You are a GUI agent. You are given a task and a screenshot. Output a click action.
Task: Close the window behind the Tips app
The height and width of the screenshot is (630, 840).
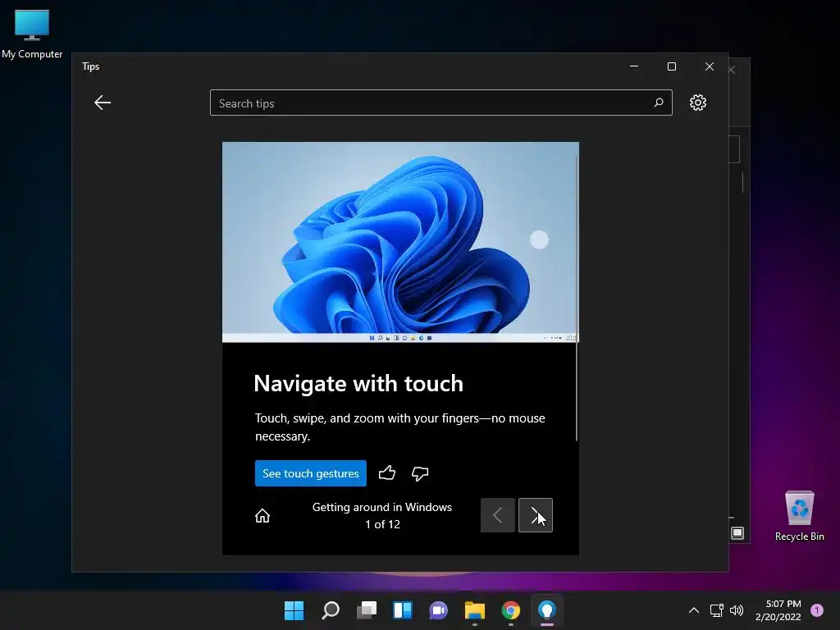pyautogui.click(x=732, y=71)
